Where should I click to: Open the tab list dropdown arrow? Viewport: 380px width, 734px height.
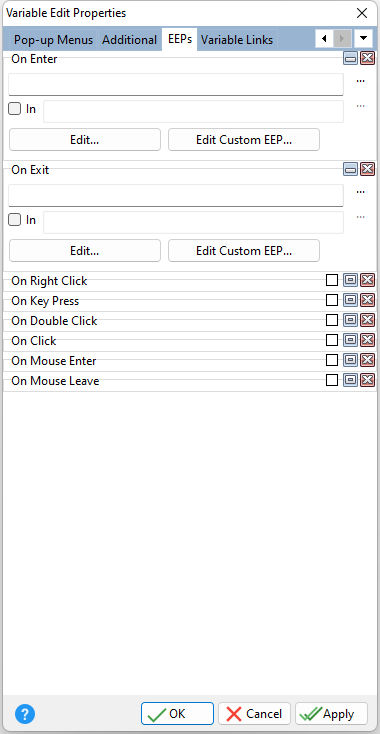364,38
